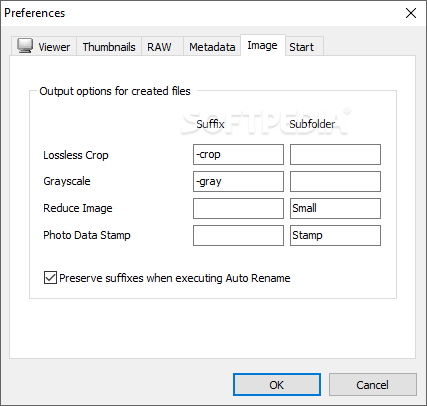Click the Subfolder column header text
The image size is (427, 406).
[312, 124]
